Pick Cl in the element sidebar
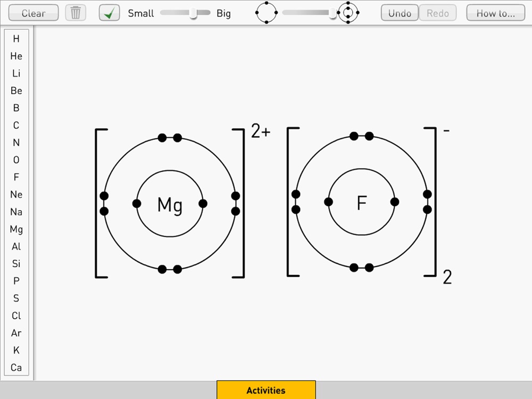 pyautogui.click(x=16, y=315)
